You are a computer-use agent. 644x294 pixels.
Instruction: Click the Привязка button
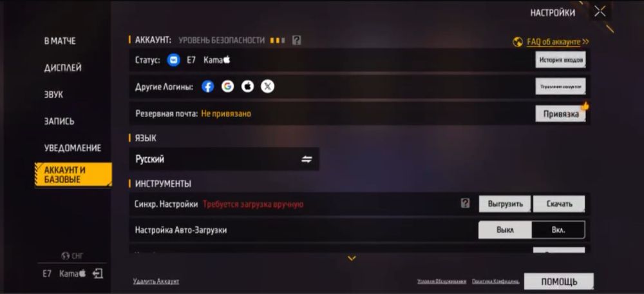pyautogui.click(x=561, y=114)
